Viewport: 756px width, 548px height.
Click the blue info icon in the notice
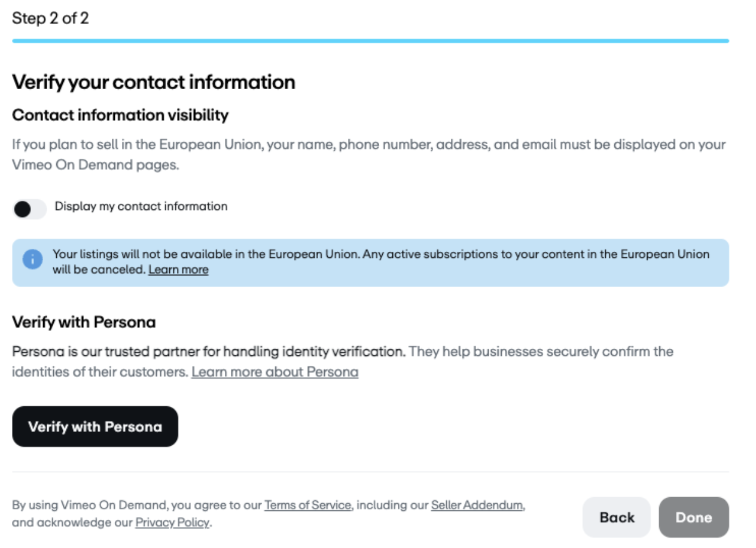(x=33, y=260)
